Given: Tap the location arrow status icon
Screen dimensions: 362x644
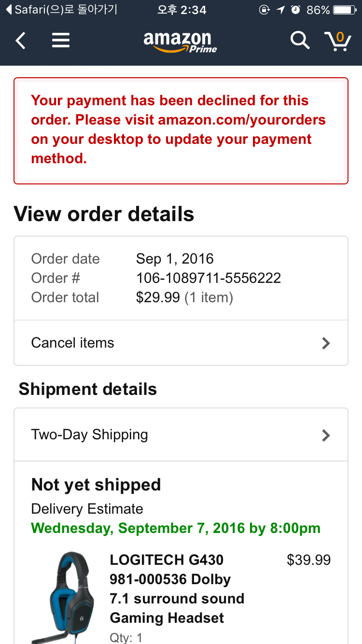Looking at the screenshot, I should pos(280,10).
